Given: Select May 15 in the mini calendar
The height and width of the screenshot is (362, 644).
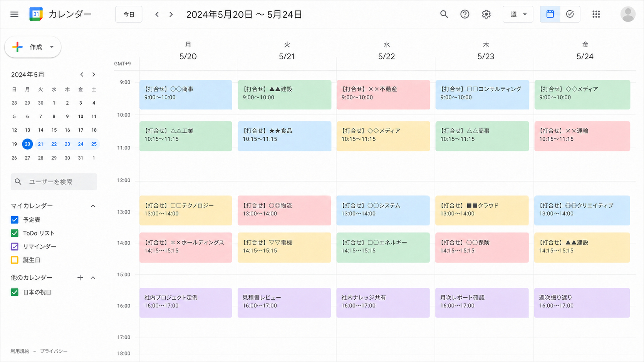Looking at the screenshot, I should pyautogui.click(x=54, y=130).
